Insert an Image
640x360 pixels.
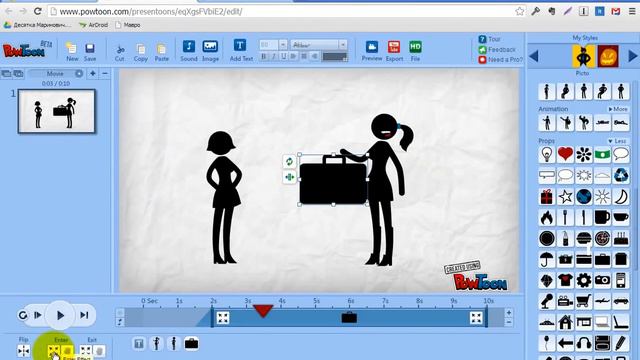tap(210, 51)
